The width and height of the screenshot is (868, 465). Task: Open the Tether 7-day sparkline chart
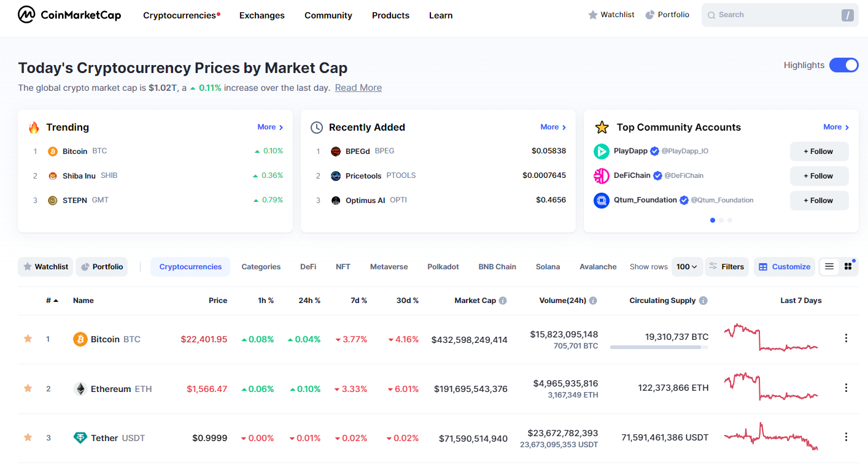771,436
